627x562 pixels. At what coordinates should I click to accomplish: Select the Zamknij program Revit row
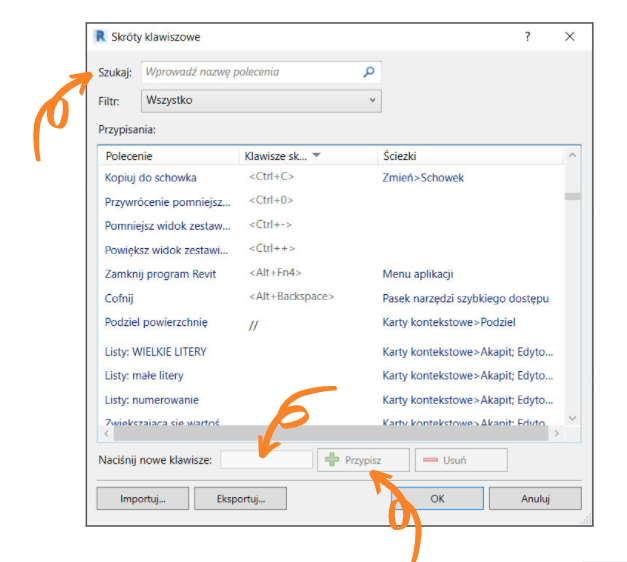tap(160, 274)
